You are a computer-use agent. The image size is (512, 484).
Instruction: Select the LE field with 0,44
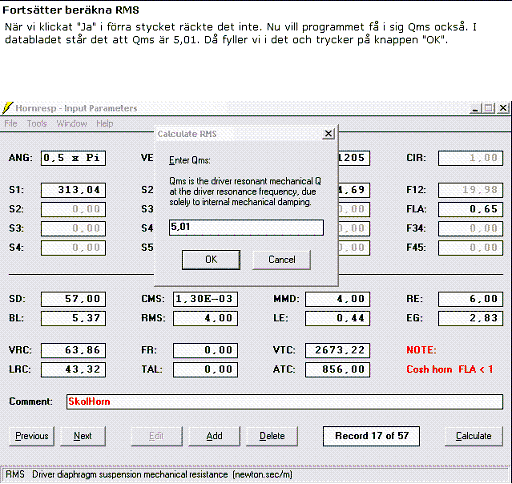tap(337, 318)
